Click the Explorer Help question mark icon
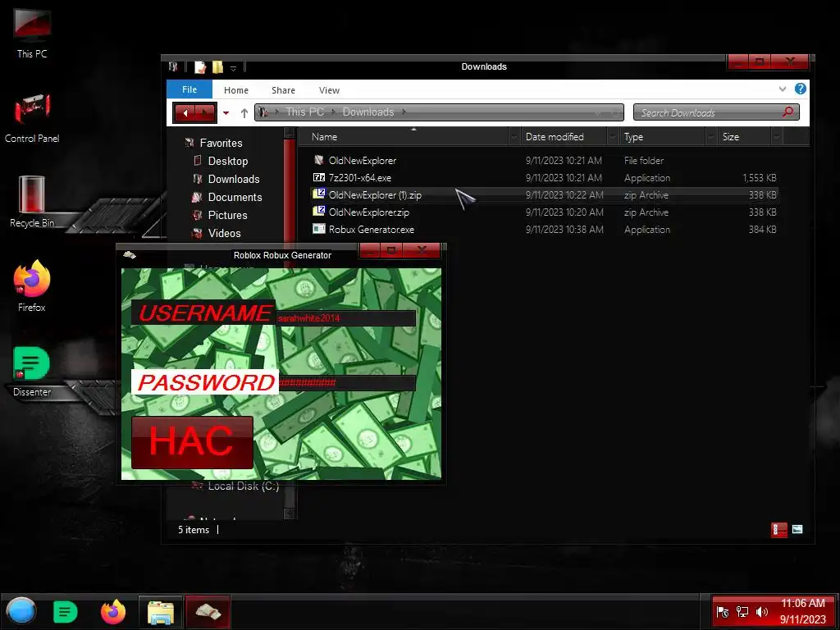This screenshot has height=630, width=840. point(800,89)
